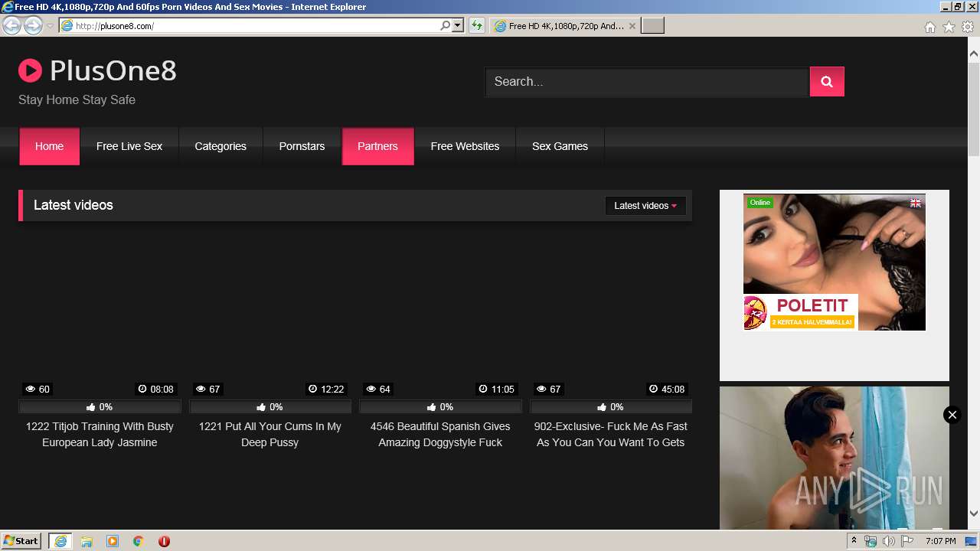Click the browser Back arrow button

11,26
